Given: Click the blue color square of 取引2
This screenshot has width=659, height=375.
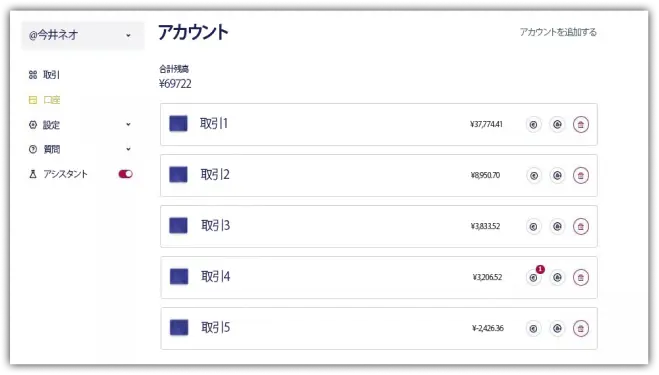Looking at the screenshot, I should [178, 174].
